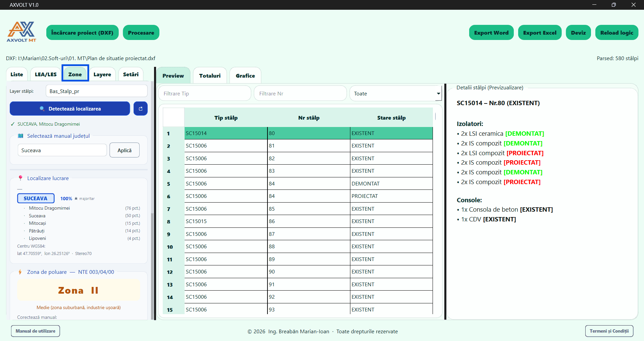
Task: Click the Filtrare Tip input field
Action: tap(205, 93)
